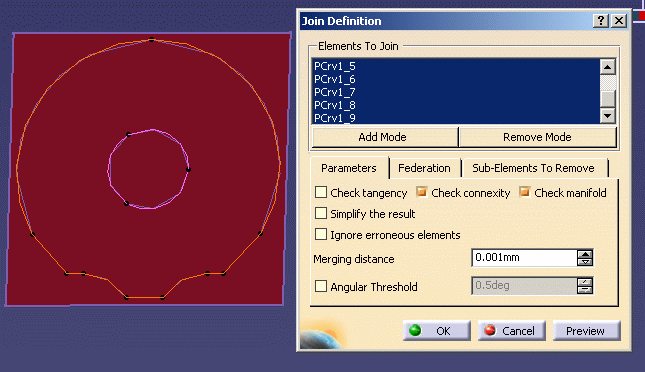Enable the Angular Threshold checkbox
Screen dimensions: 645x372
pos(320,286)
